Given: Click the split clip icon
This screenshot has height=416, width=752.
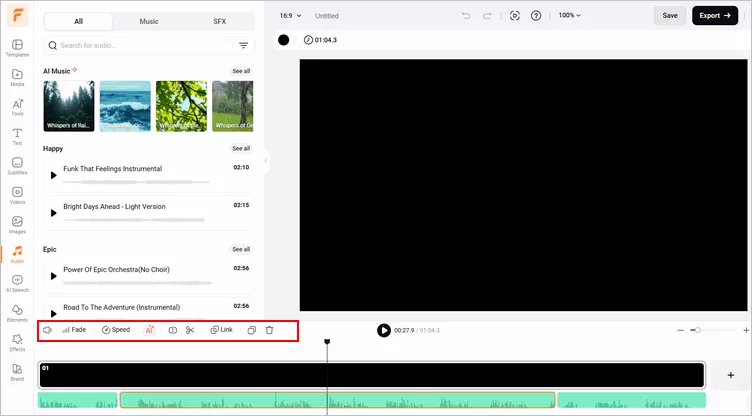Looking at the screenshot, I should tap(173, 330).
